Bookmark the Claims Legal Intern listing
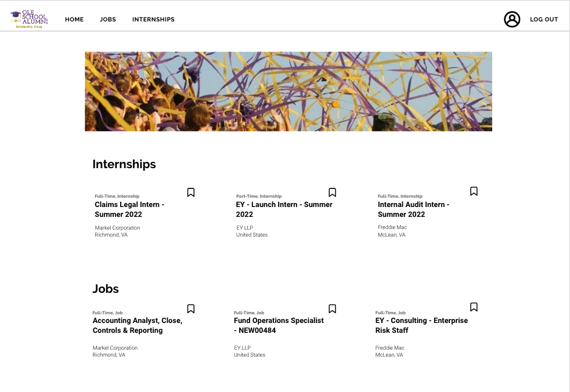 (x=190, y=193)
